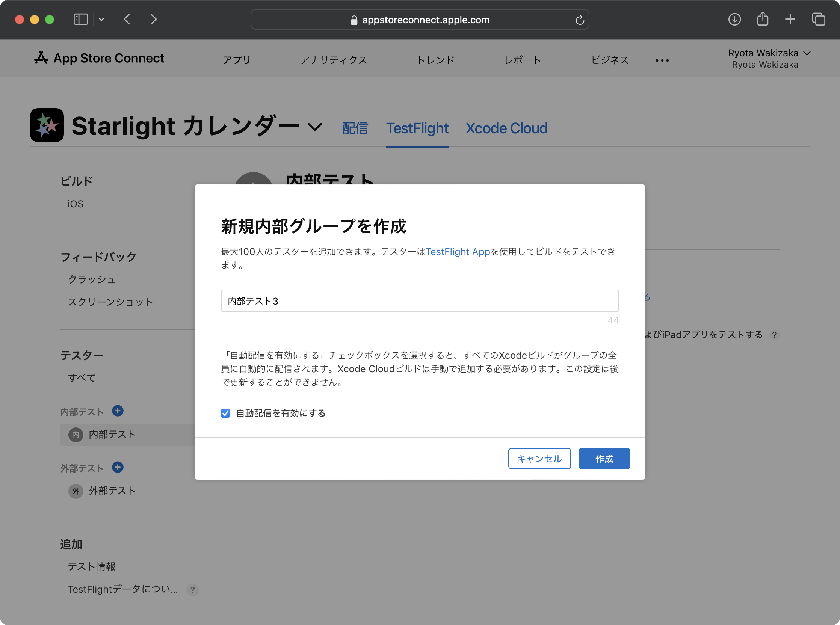The width and height of the screenshot is (840, 625).
Task: Go back with the browser back arrow
Action: [x=127, y=19]
